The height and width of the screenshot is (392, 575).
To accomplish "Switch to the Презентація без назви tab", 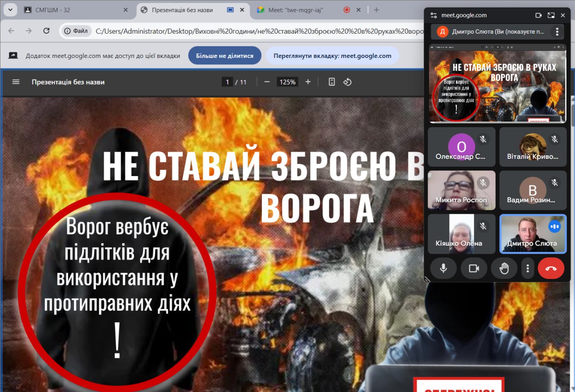I will tap(192, 10).
